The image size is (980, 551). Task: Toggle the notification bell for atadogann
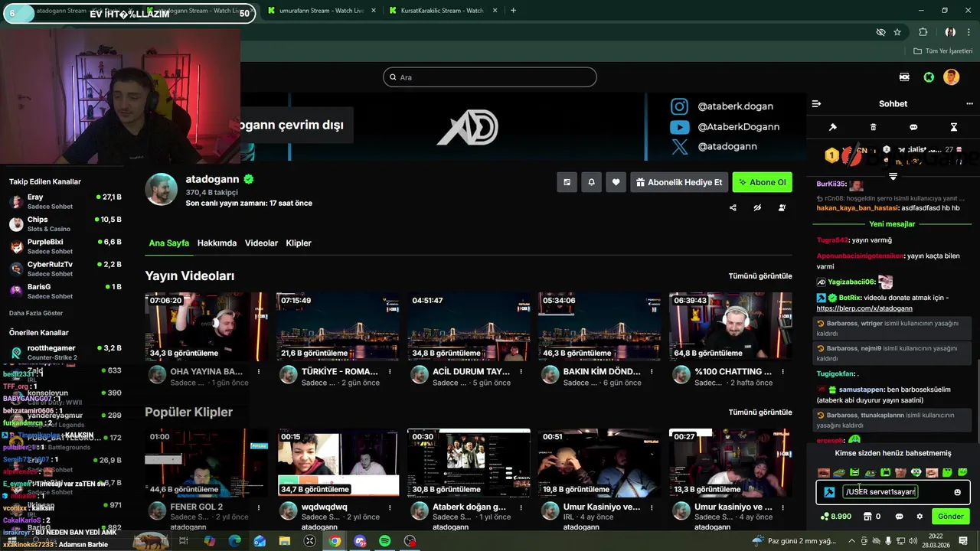[591, 182]
